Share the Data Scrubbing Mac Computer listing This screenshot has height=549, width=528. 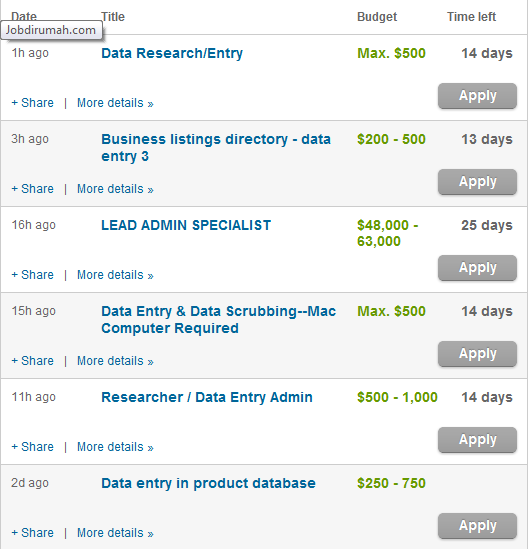(33, 361)
